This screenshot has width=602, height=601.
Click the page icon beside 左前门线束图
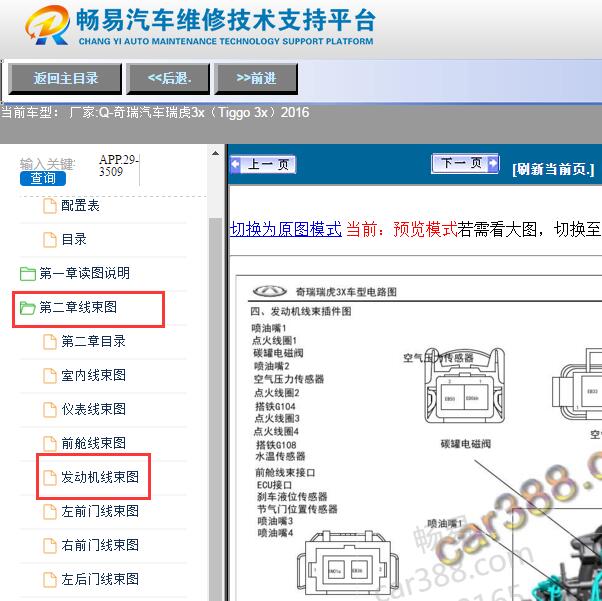50,512
